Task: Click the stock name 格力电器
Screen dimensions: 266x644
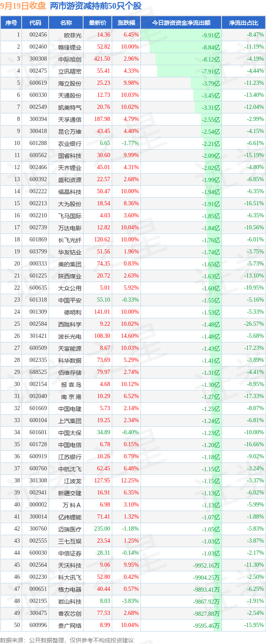Action: pos(70,589)
